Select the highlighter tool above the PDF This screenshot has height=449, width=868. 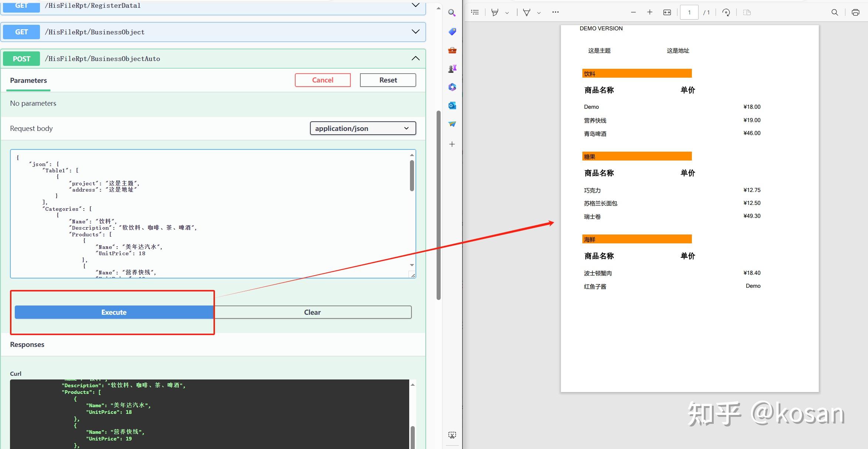coord(526,12)
